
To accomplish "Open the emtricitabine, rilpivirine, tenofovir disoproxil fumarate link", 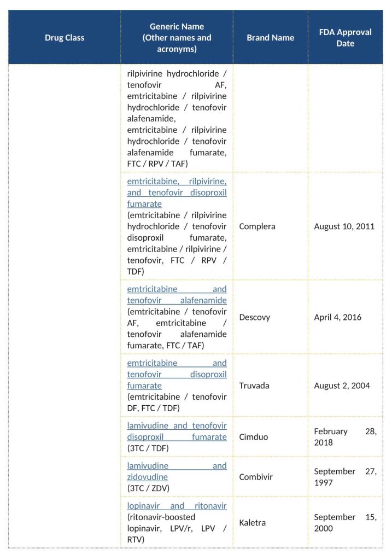I will coord(177,192).
